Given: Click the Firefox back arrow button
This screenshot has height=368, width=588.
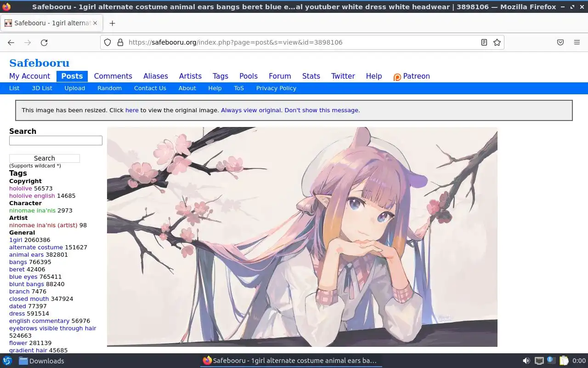Looking at the screenshot, I should (11, 42).
